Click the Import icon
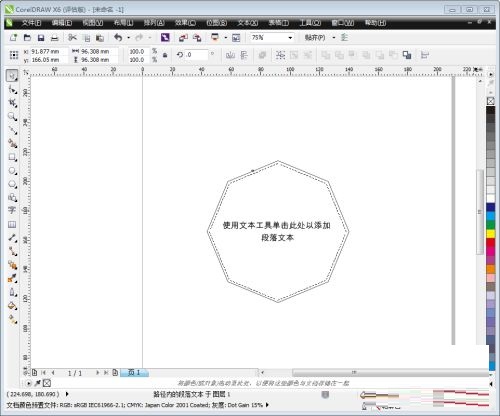The width and height of the screenshot is (500, 416). tap(183, 38)
